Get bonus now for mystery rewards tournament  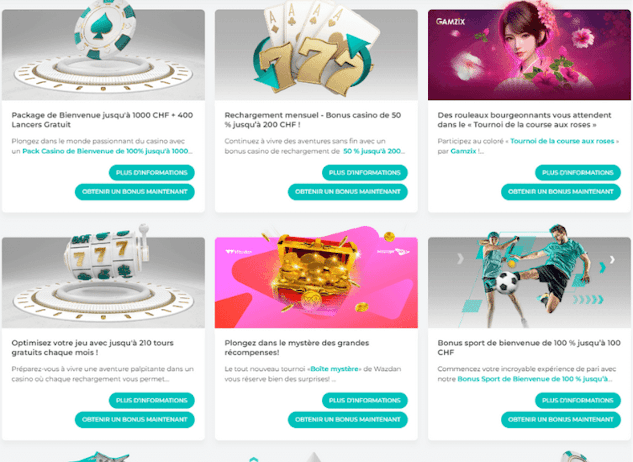point(348,419)
